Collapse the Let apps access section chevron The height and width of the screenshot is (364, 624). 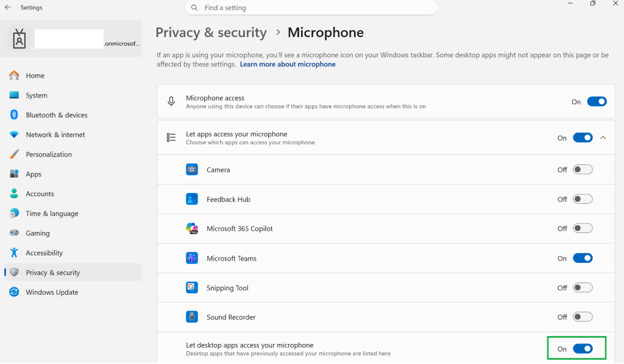(603, 138)
